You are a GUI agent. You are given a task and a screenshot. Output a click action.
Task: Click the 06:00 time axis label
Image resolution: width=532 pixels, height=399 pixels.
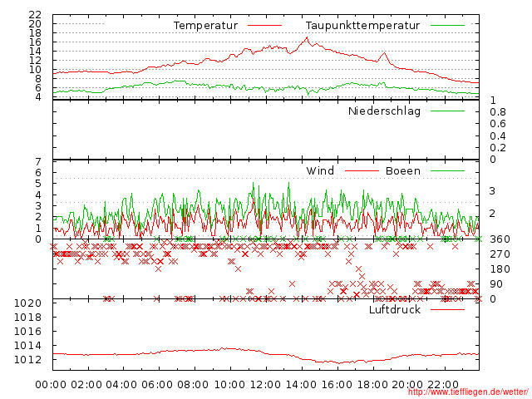tap(157, 385)
